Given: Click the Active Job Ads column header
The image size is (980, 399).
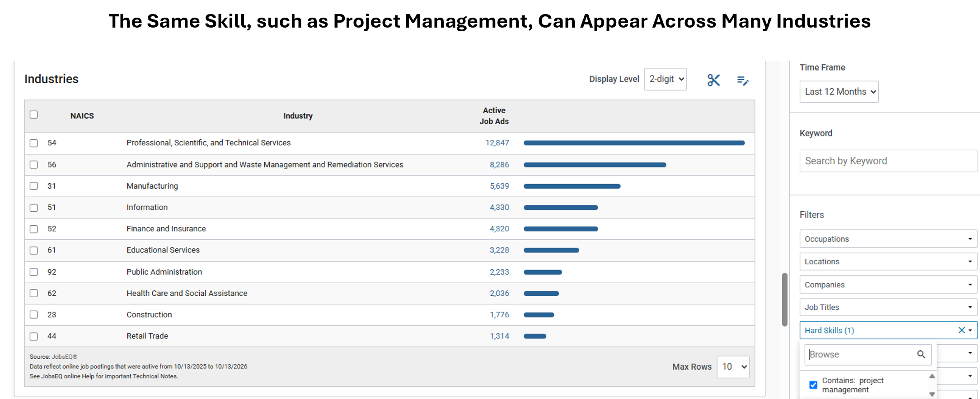Looking at the screenshot, I should coord(494,116).
